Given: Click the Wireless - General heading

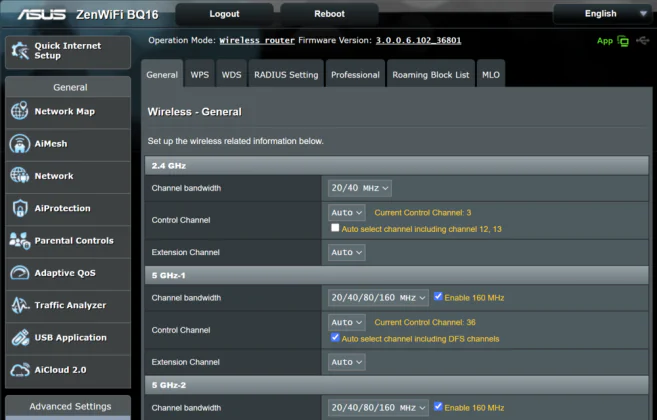Looking at the screenshot, I should pyautogui.click(x=194, y=112).
